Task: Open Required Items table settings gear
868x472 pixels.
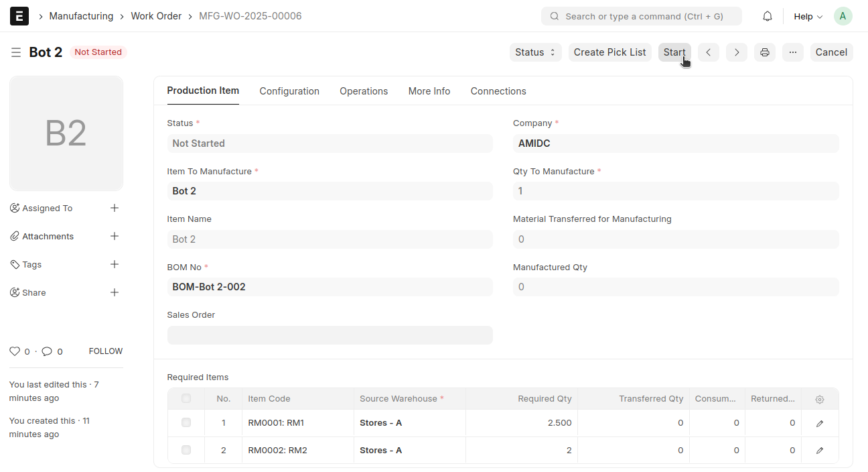Action: pyautogui.click(x=820, y=399)
